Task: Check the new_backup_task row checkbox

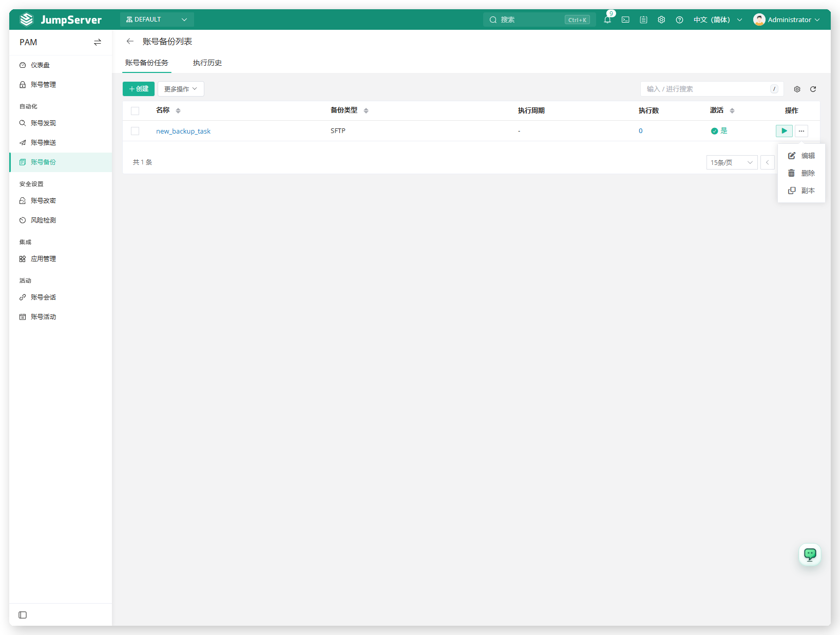Action: (x=135, y=131)
